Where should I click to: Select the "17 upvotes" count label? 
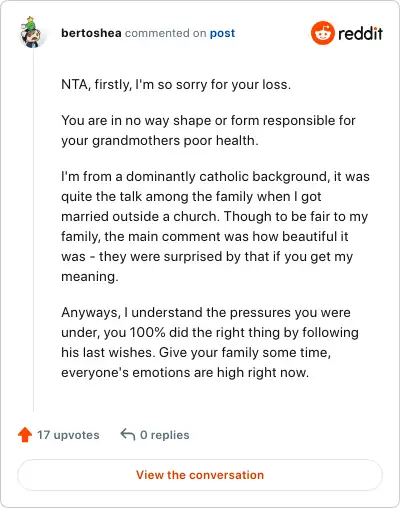tap(68, 435)
